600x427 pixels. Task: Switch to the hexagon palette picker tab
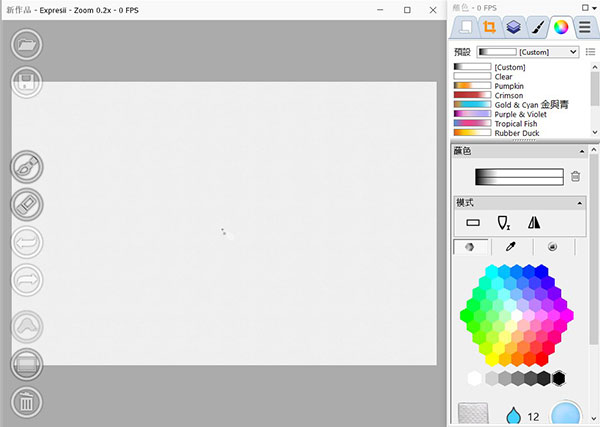pyautogui.click(x=470, y=247)
